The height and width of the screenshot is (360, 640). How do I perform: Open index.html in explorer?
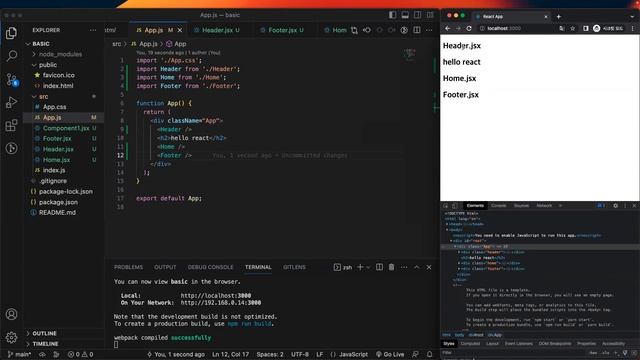(x=58, y=86)
